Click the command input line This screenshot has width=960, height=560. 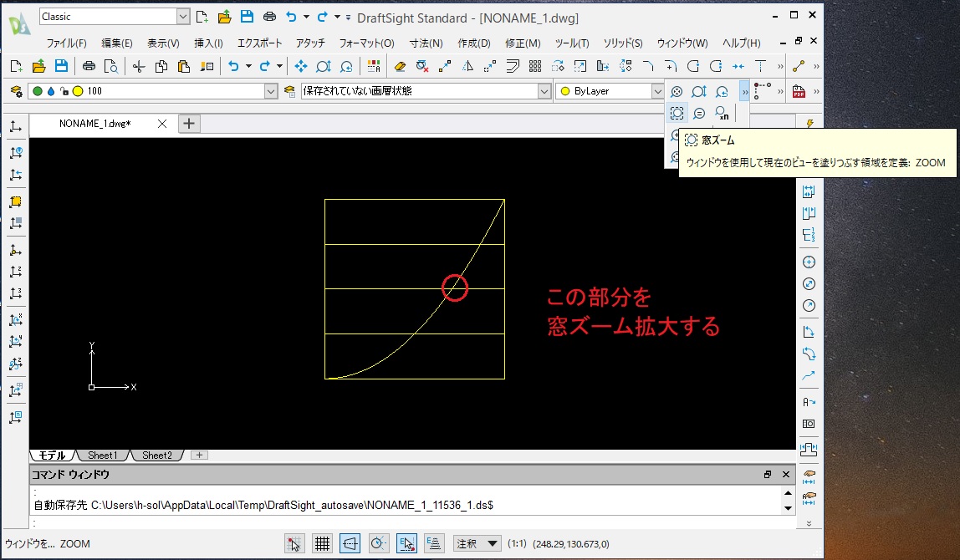[411, 522]
